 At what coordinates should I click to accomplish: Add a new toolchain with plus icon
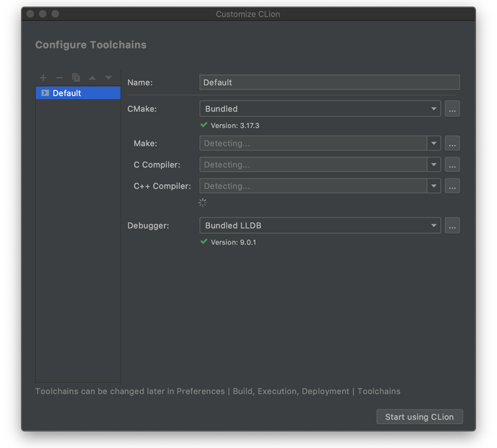[x=43, y=78]
